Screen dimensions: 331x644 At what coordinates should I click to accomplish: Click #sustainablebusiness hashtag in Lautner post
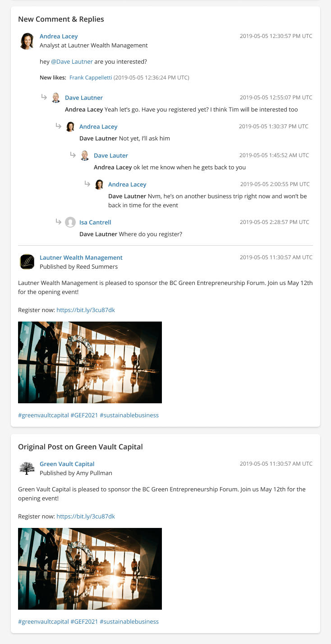(129, 415)
